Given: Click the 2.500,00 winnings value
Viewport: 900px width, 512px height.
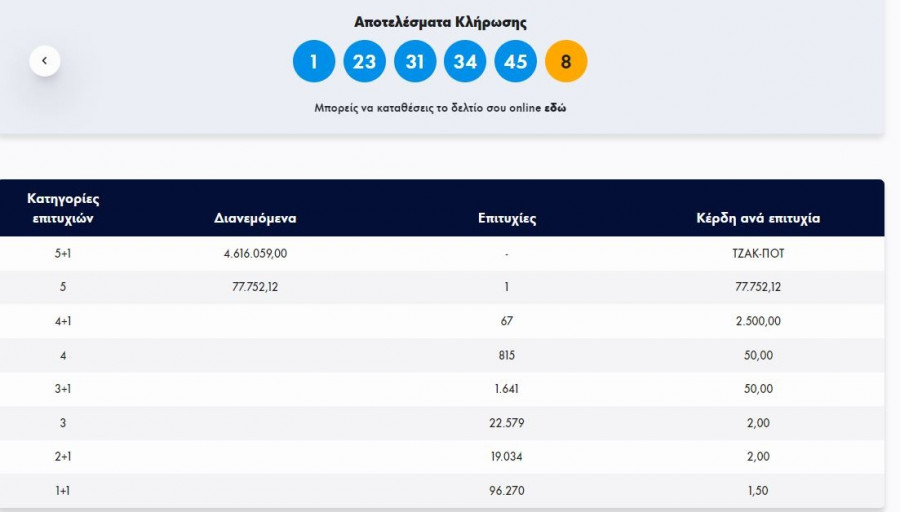Looking at the screenshot, I should 758,321.
